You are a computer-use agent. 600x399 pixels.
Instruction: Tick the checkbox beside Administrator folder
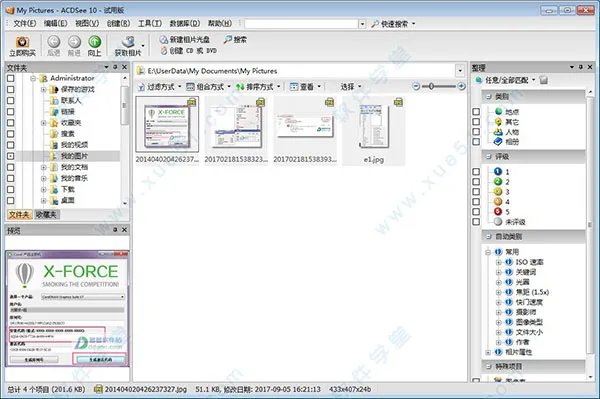point(11,78)
